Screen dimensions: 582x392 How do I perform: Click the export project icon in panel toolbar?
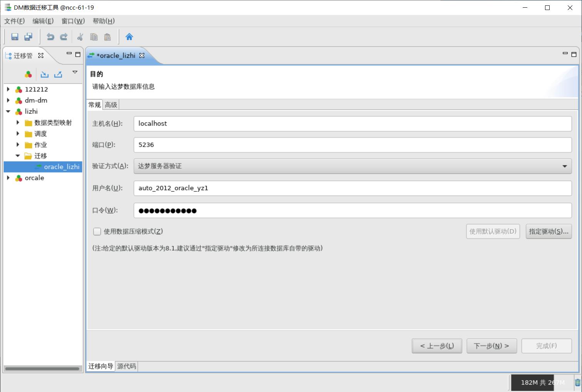58,74
